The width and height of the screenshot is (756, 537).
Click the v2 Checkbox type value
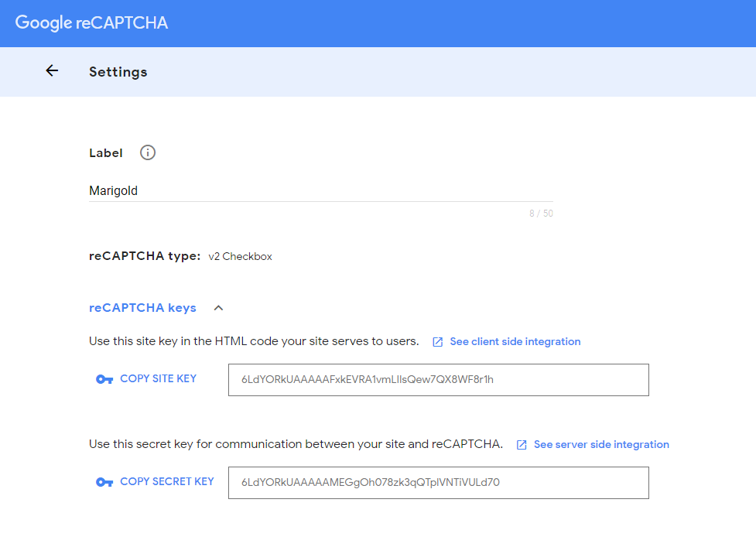tap(240, 256)
